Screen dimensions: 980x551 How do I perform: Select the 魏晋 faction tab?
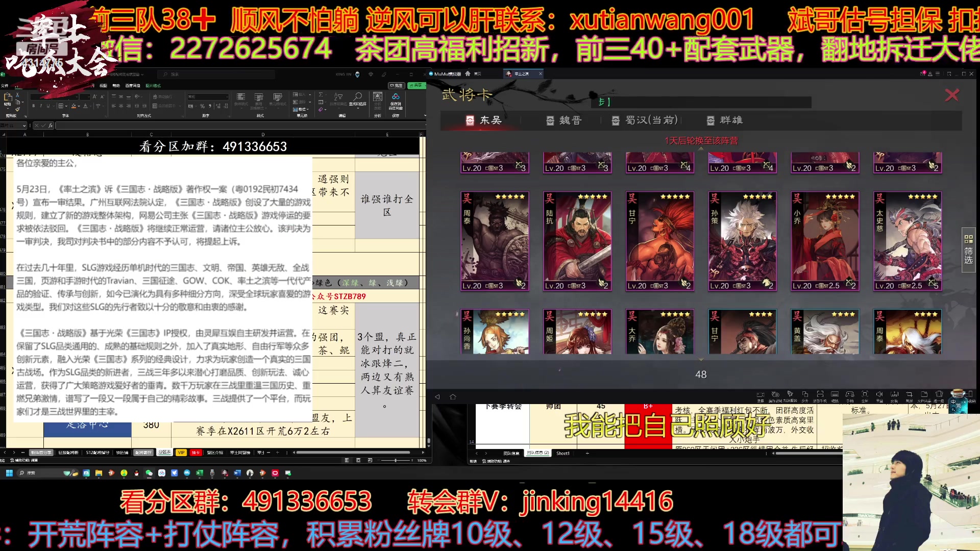564,120
